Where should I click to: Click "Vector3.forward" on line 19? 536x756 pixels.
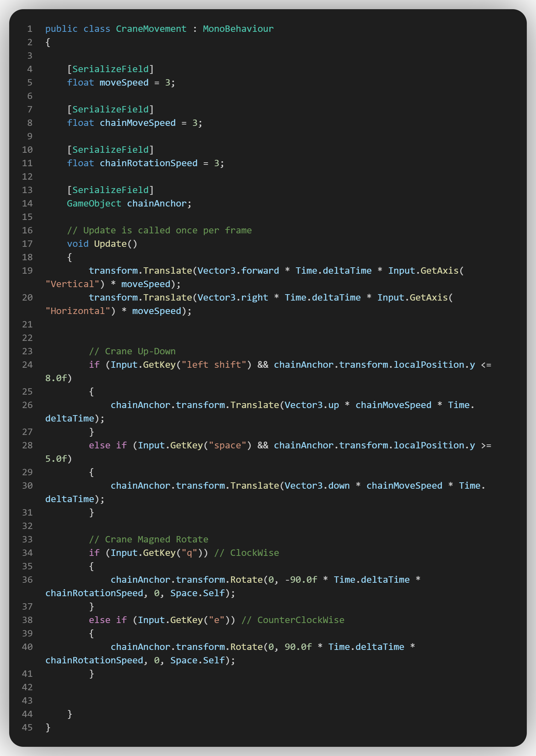(238, 271)
